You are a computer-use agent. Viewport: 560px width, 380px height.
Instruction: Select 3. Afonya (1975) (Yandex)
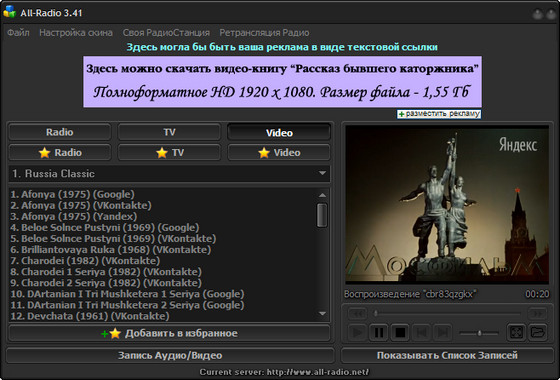(x=74, y=216)
